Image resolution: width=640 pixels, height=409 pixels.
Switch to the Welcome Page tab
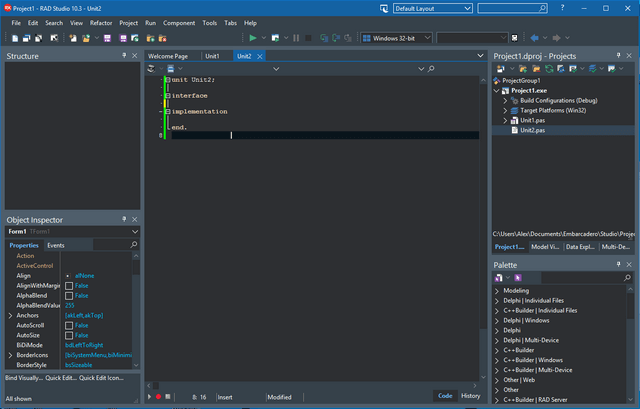pyautogui.click(x=168, y=56)
